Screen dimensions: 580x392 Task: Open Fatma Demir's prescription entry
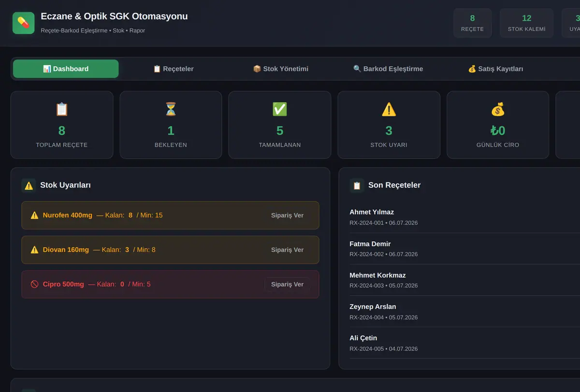(x=464, y=248)
